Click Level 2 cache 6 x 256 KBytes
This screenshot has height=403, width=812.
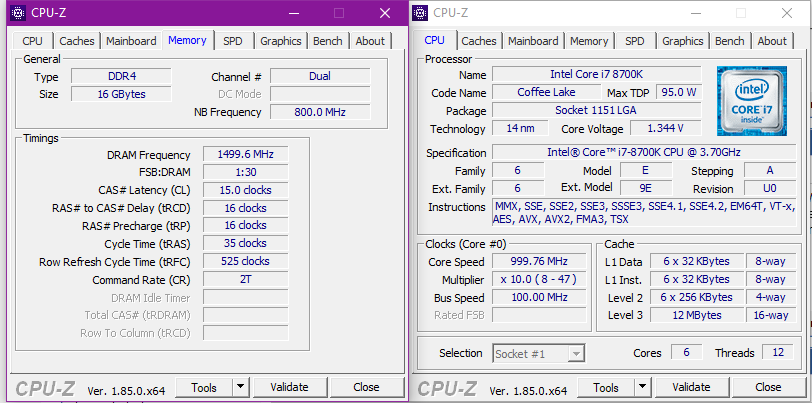tap(697, 297)
